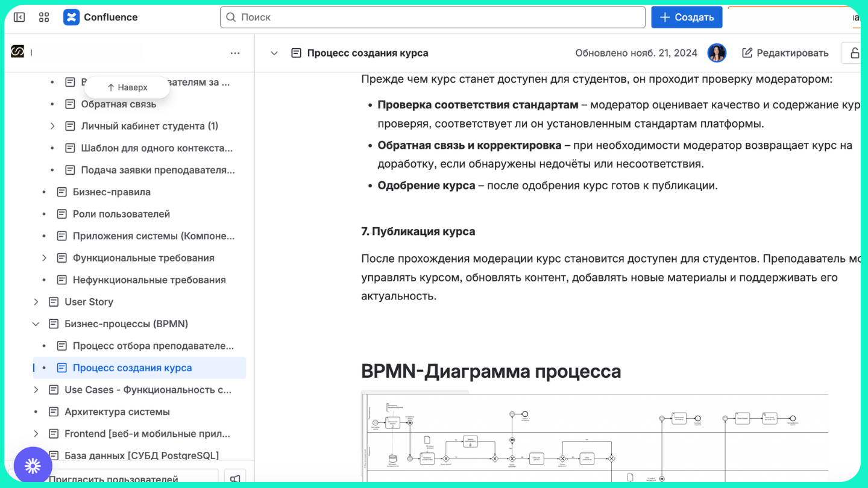The width and height of the screenshot is (868, 488).
Task: Open База данных [СУБД PostgreSQL] page
Action: click(x=142, y=456)
